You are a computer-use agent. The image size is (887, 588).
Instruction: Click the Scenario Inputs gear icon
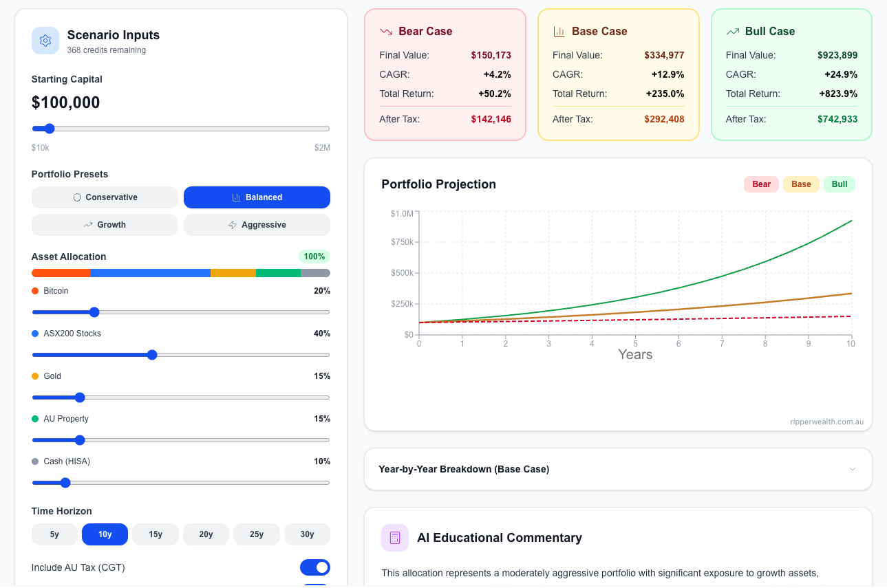pyautogui.click(x=45, y=41)
